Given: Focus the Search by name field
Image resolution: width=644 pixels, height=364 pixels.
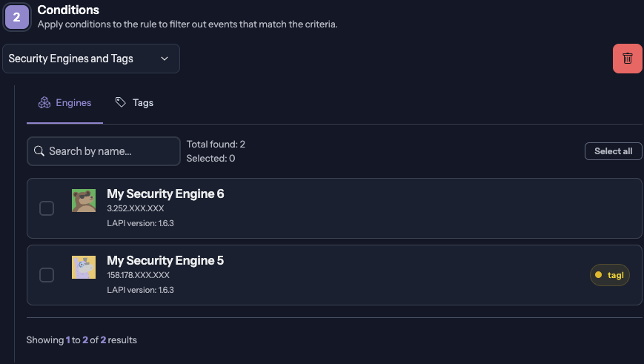Looking at the screenshot, I should pyautogui.click(x=111, y=151).
